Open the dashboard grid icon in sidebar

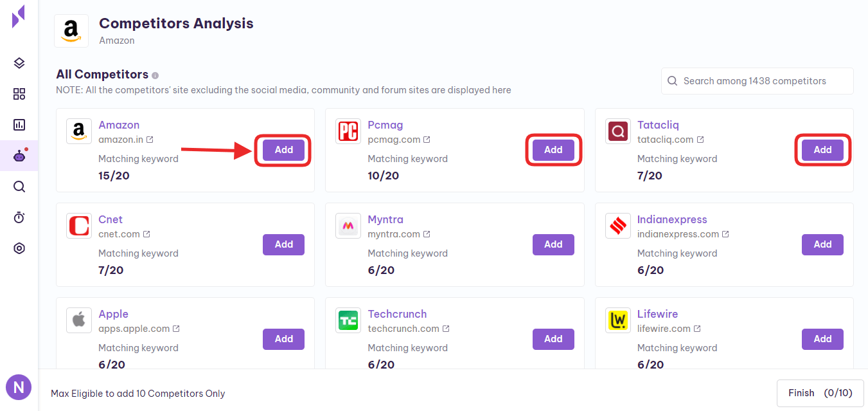19,95
